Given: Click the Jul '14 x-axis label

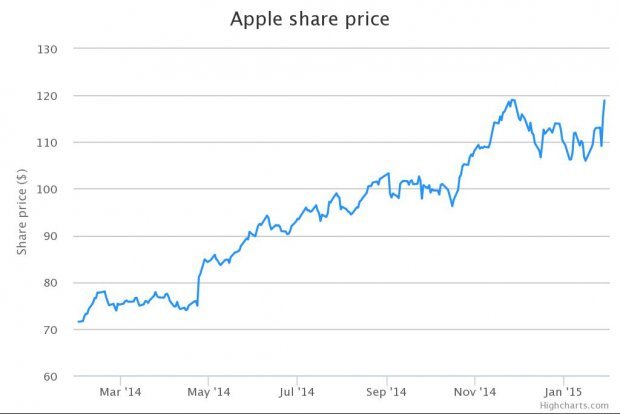Looking at the screenshot, I should [297, 391].
